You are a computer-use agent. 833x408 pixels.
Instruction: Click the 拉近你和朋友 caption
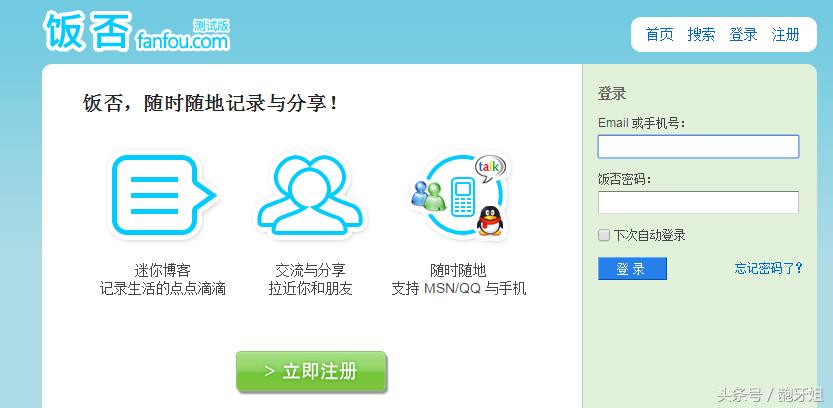tap(310, 288)
